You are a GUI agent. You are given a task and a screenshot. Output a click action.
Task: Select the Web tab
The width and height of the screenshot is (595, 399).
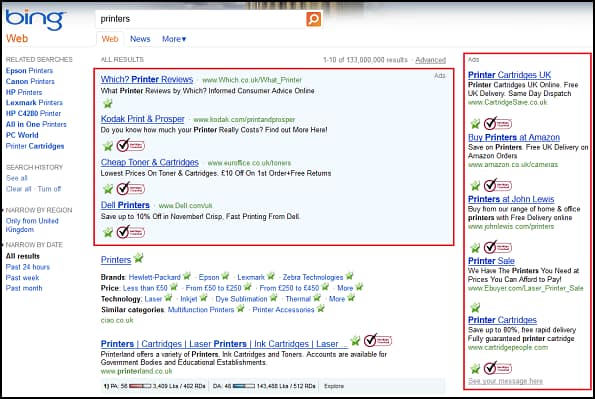[110, 39]
